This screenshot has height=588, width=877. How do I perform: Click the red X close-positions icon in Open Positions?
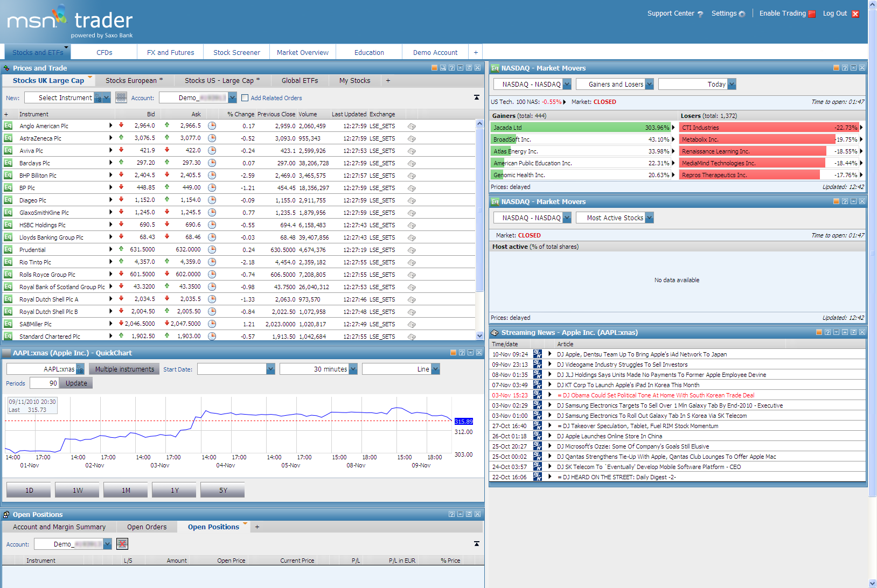pyautogui.click(x=122, y=544)
